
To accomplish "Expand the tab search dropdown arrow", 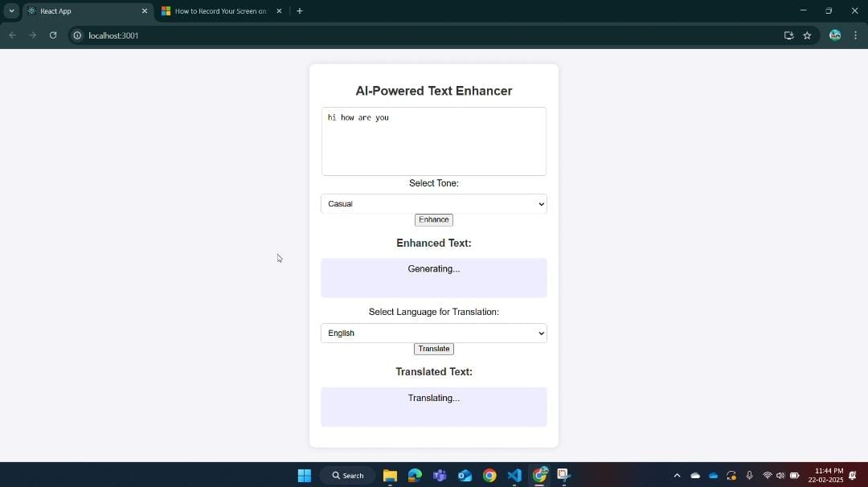I will click(x=11, y=11).
